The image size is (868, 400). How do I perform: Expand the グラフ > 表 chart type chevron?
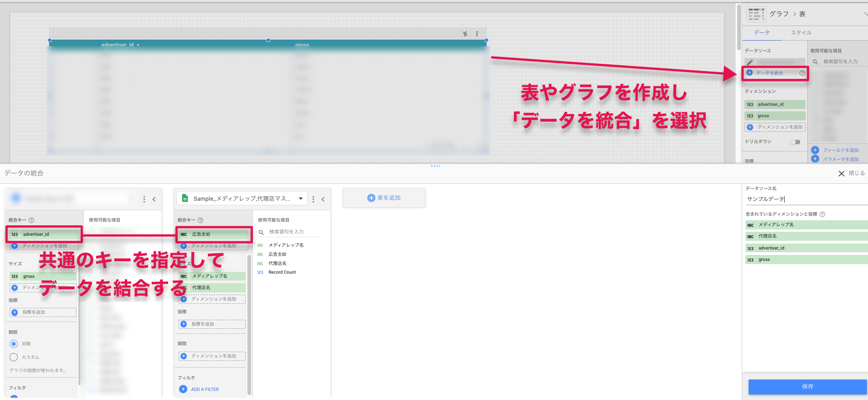(865, 14)
